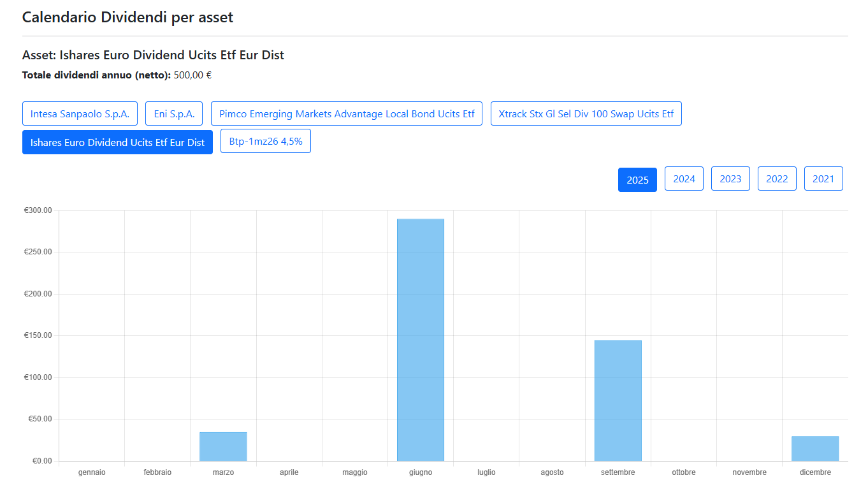Click the selected 2025 year button
This screenshot has height=489, width=868.
pos(637,179)
